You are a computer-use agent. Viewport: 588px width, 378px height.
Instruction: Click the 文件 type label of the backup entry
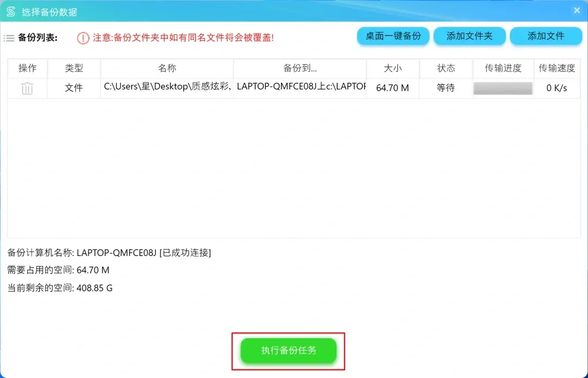(x=73, y=88)
